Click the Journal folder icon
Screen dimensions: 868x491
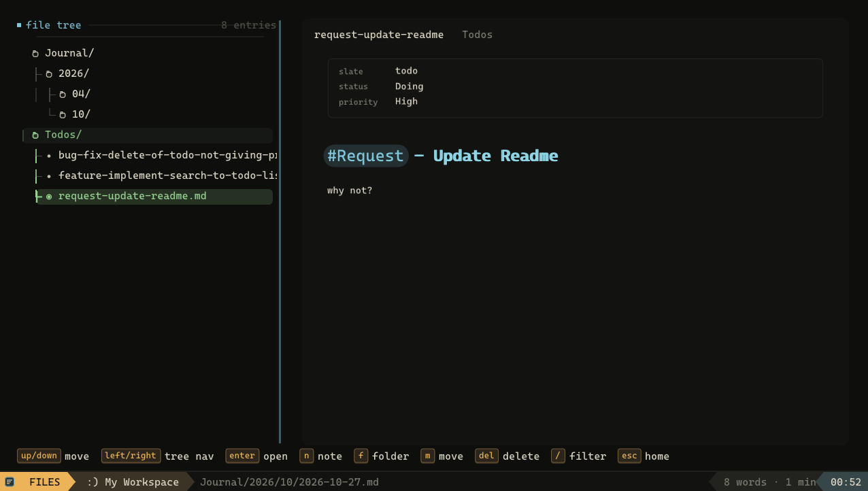point(35,54)
